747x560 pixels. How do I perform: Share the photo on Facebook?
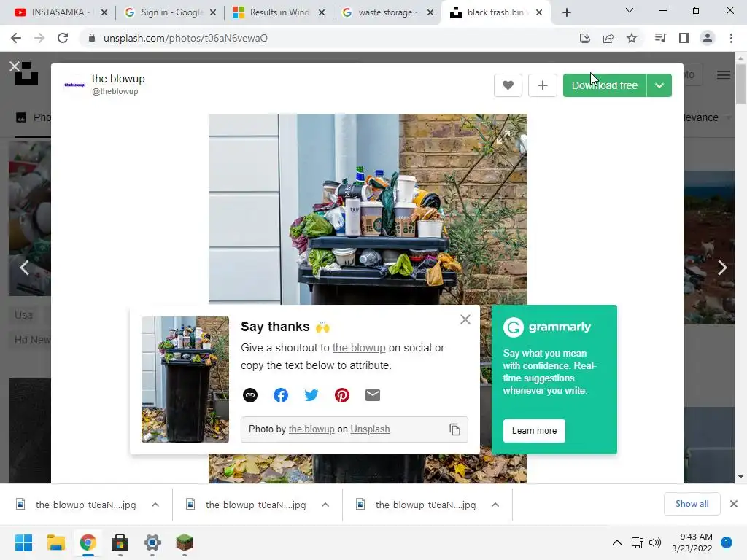click(281, 395)
